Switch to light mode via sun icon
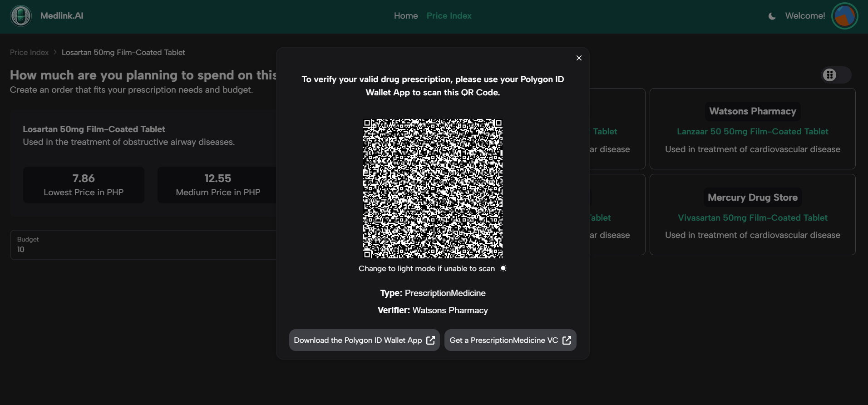Image resolution: width=868 pixels, height=405 pixels. (503, 268)
